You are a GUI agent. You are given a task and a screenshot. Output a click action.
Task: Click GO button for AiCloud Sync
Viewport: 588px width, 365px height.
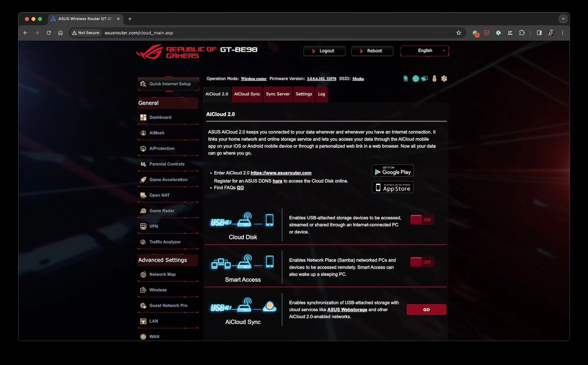(426, 310)
